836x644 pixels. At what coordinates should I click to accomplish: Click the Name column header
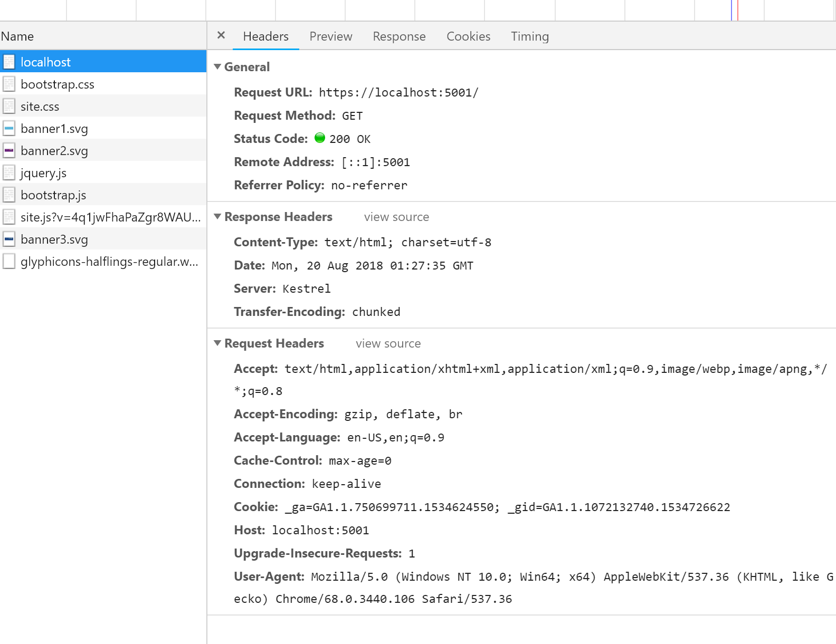coord(17,36)
